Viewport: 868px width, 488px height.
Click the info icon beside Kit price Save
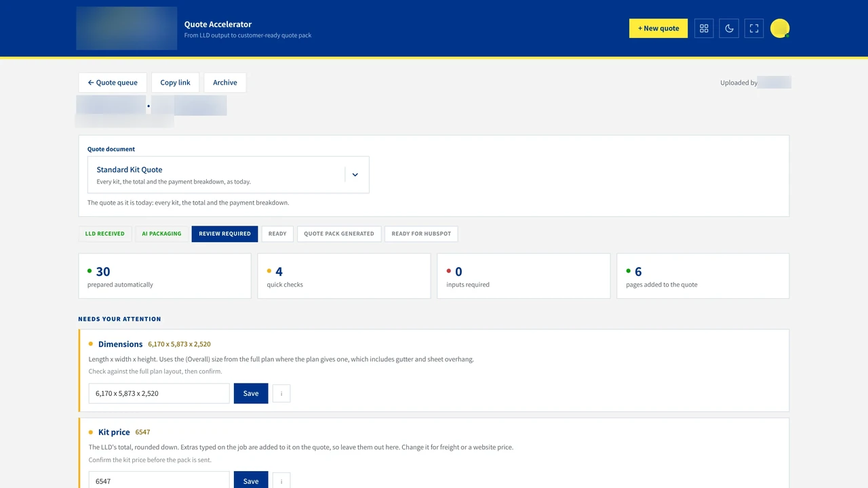point(281,481)
